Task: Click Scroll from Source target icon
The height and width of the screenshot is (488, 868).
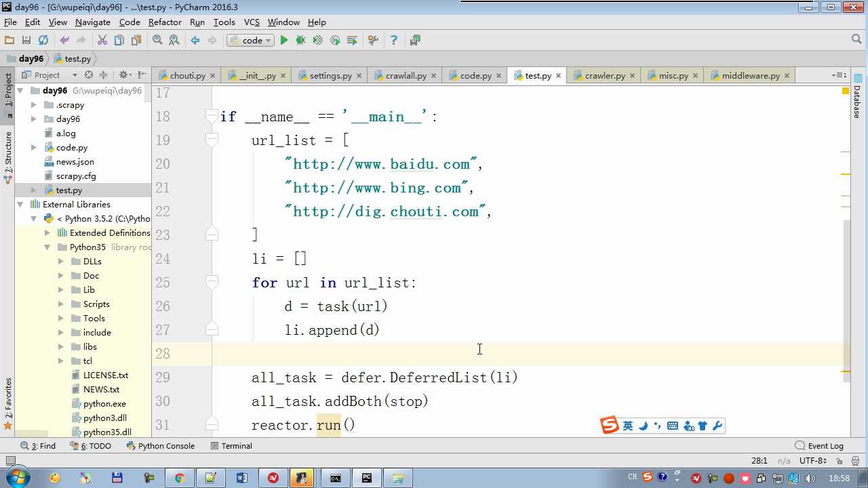Action: (x=88, y=75)
